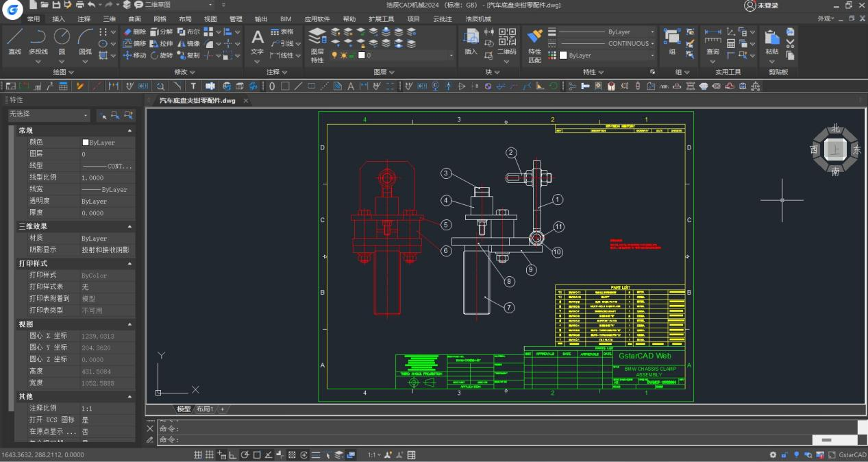Screen dimensions: 868x462
Task: Open the ByLayer color dropdown in 特性 panel
Action: coord(652,55)
